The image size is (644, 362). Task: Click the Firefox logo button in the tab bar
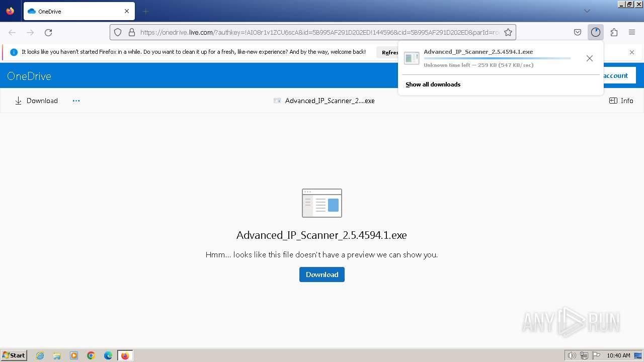pyautogui.click(x=10, y=11)
